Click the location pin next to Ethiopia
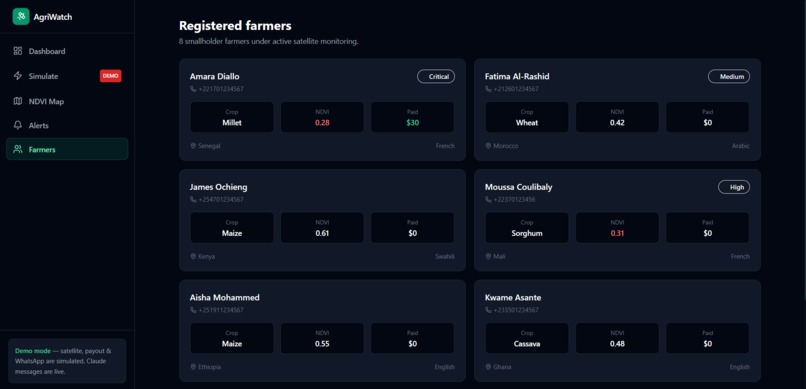 tap(193, 367)
